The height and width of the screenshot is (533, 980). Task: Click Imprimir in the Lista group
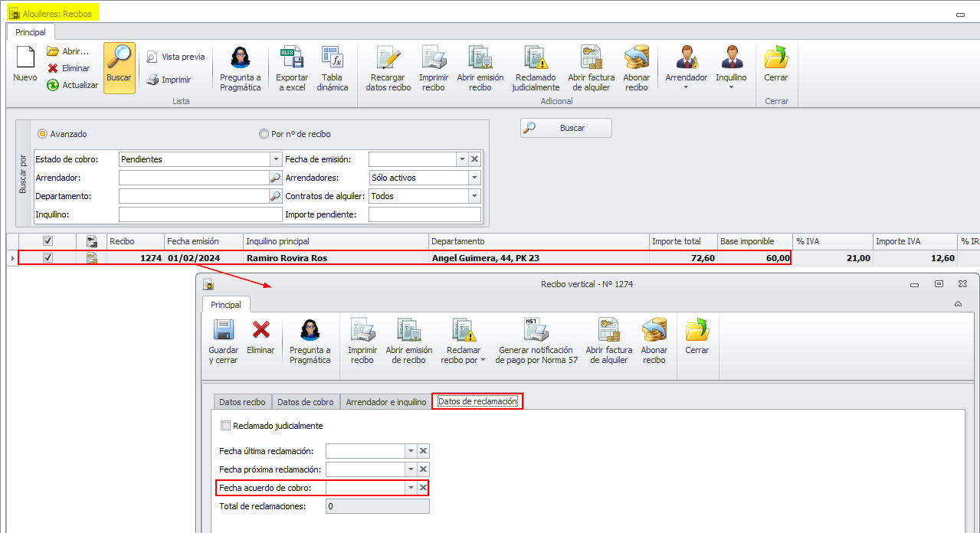click(169, 80)
